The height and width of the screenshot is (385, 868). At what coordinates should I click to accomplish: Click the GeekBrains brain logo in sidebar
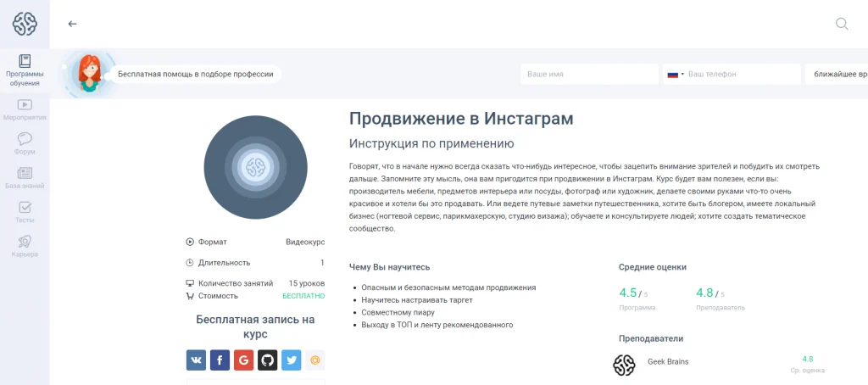25,24
